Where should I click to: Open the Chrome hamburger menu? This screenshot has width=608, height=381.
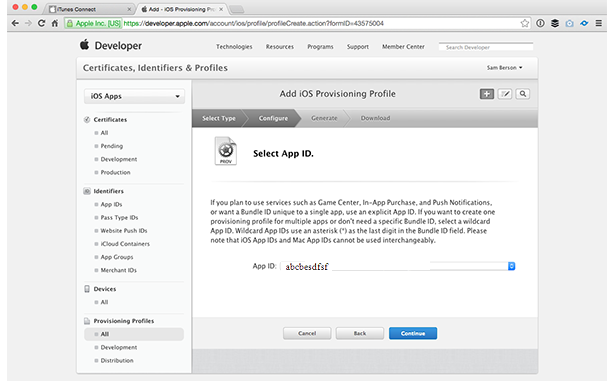point(599,23)
